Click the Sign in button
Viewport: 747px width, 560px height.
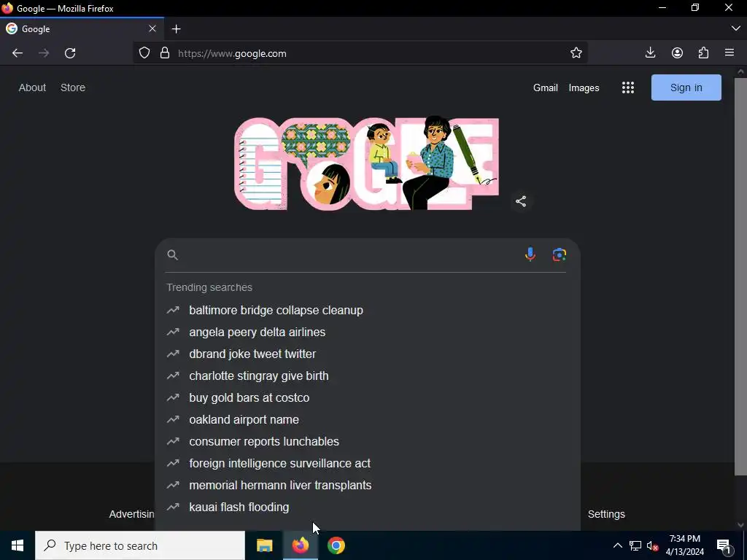pos(686,87)
